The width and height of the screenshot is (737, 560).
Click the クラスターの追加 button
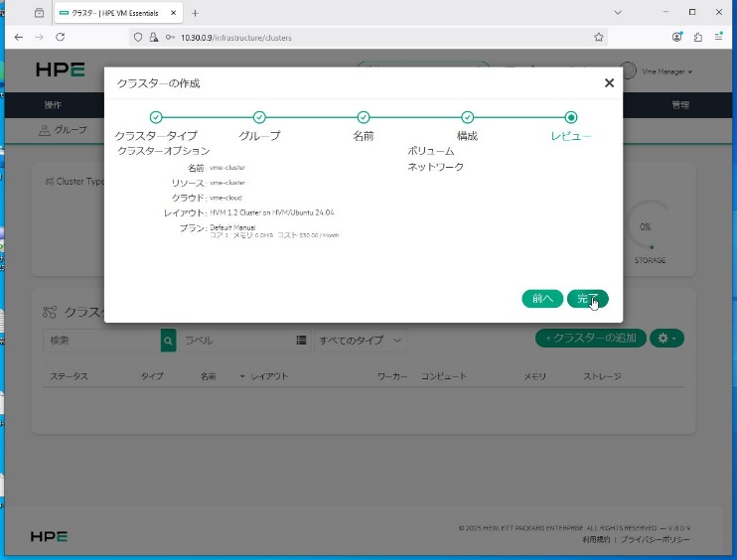591,339
